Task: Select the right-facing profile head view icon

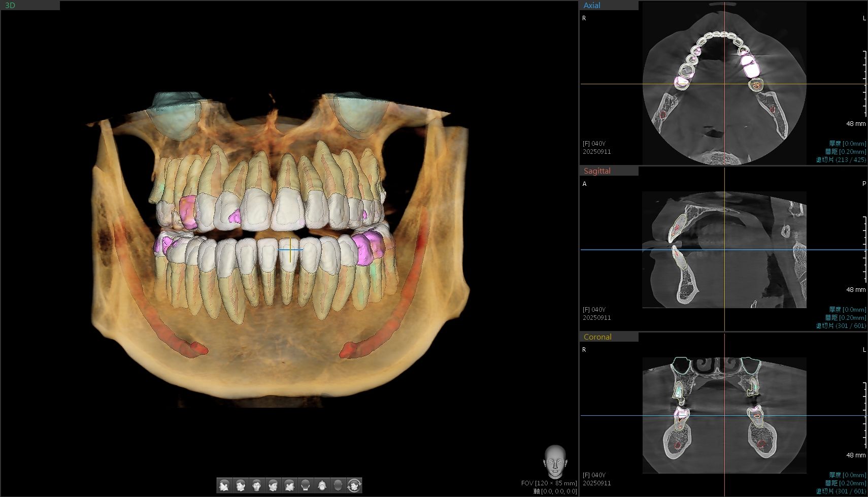Action: click(x=289, y=485)
